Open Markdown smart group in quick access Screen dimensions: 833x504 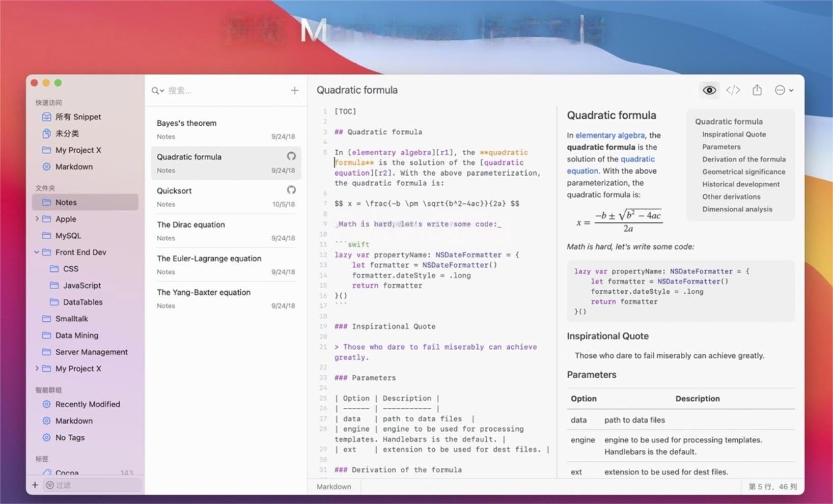point(74,166)
